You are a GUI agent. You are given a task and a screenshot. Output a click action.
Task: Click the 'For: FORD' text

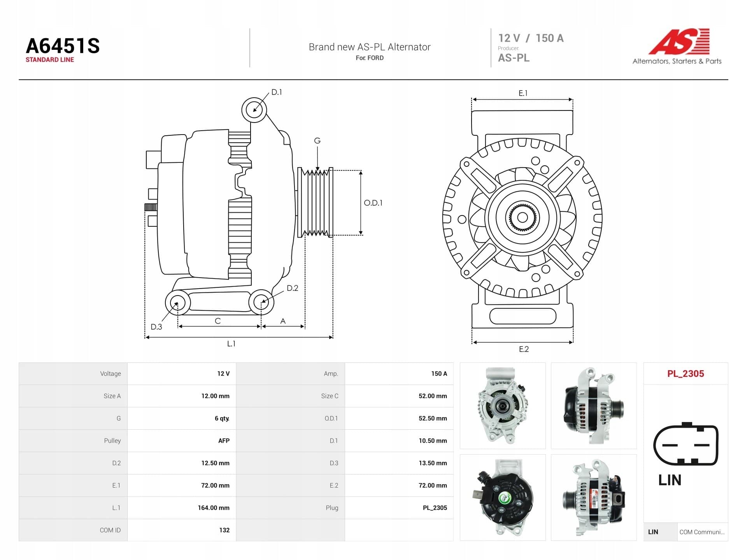(x=370, y=58)
